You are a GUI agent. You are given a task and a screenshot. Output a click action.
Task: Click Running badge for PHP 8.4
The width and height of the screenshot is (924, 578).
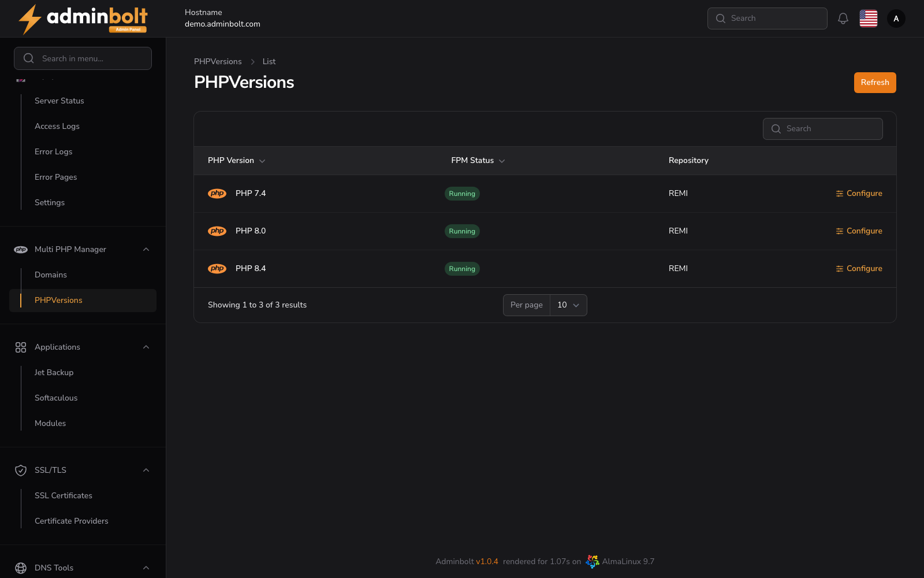462,269
